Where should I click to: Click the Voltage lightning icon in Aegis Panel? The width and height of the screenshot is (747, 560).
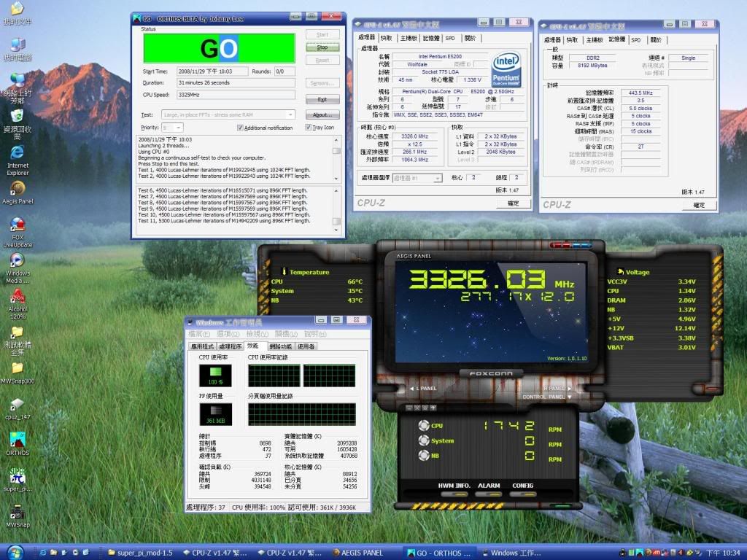point(620,271)
